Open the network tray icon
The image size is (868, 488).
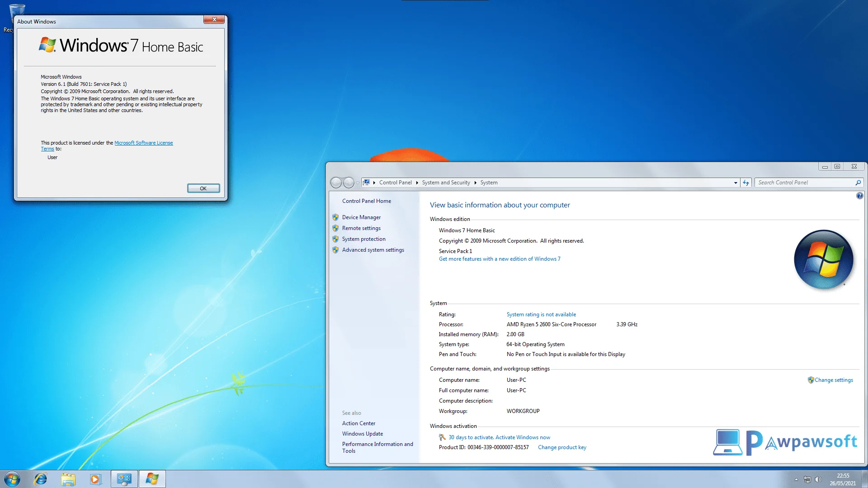click(x=807, y=479)
